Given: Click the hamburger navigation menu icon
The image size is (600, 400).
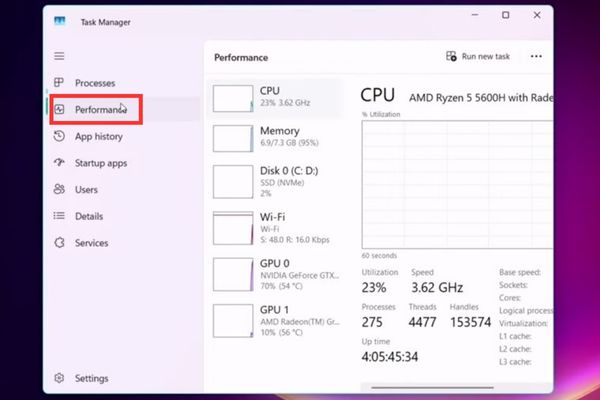Looking at the screenshot, I should click(59, 56).
